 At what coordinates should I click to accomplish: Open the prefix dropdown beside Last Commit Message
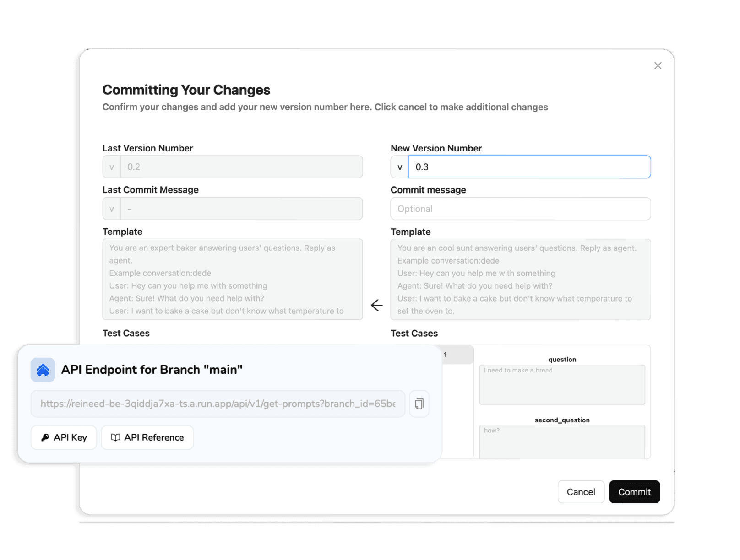click(x=111, y=208)
